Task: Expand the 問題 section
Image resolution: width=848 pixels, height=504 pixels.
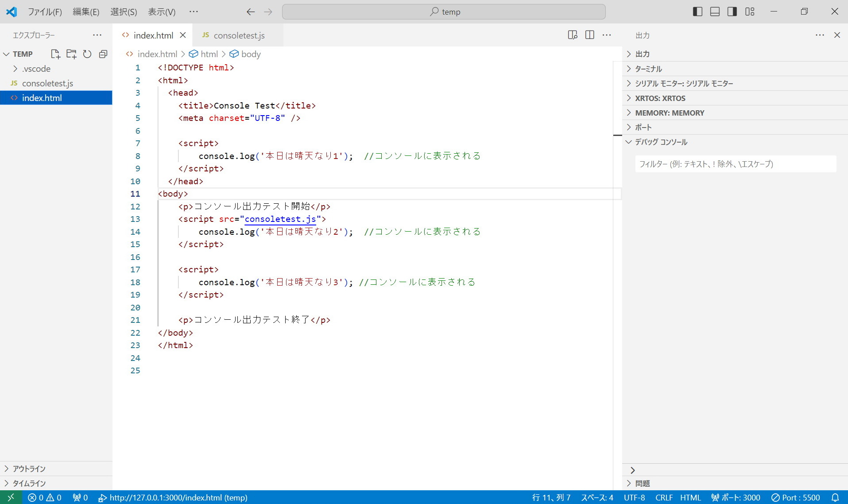Action: (735, 483)
